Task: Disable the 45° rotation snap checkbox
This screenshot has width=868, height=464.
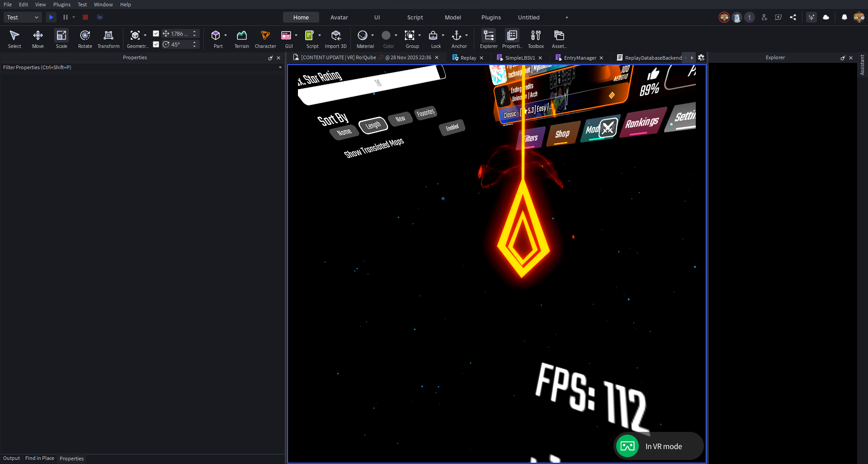Action: [156, 44]
